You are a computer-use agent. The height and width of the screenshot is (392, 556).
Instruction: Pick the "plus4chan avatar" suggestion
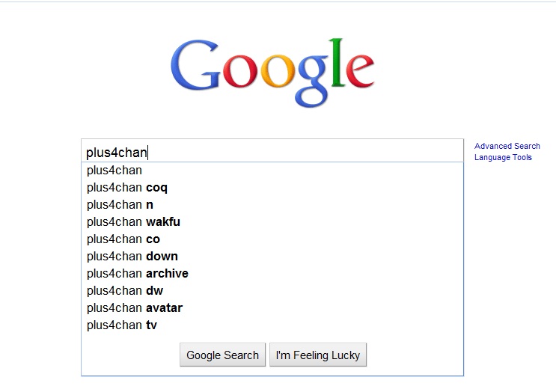pos(135,308)
